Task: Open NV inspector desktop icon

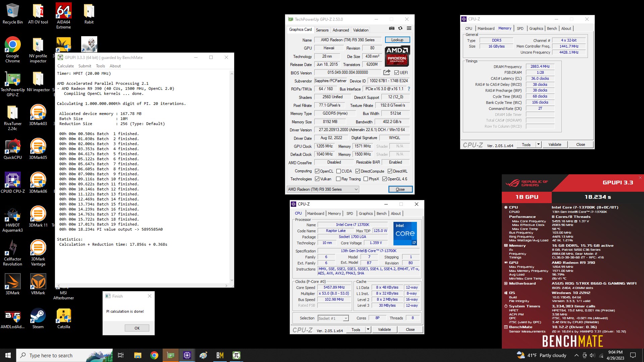Action: coord(38,82)
